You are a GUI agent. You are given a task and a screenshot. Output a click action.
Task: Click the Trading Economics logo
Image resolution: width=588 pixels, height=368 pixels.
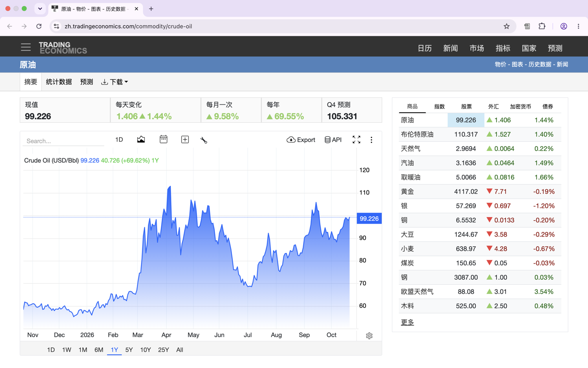pyautogui.click(x=63, y=48)
